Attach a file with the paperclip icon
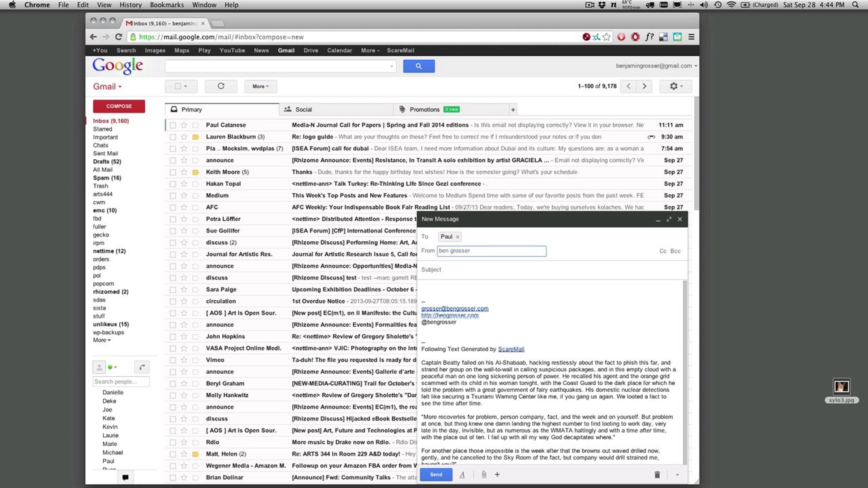Image resolution: width=868 pixels, height=488 pixels. pyautogui.click(x=484, y=475)
